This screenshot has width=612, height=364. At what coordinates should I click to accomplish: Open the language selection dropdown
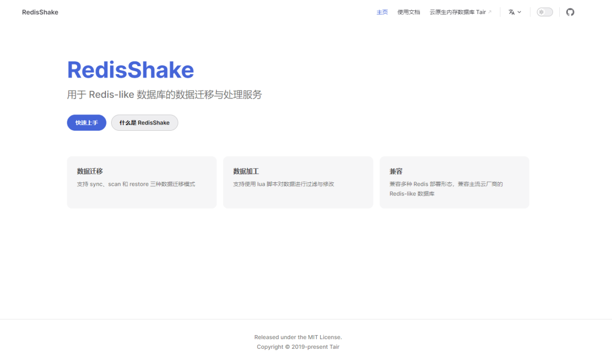[x=515, y=12]
